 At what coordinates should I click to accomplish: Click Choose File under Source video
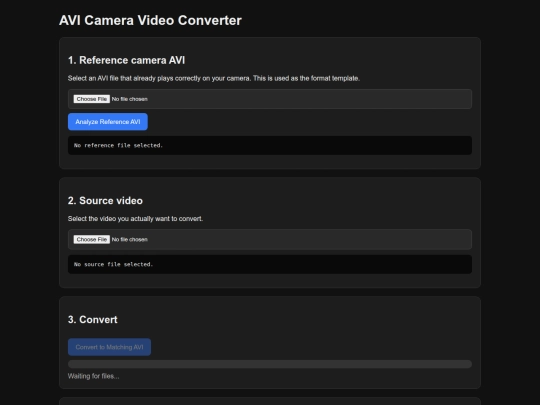tap(92, 239)
